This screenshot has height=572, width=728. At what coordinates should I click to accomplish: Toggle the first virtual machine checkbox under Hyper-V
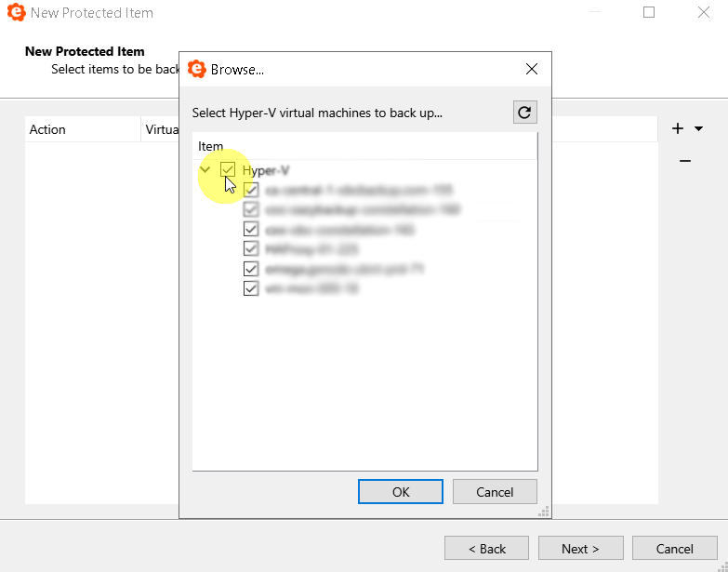click(250, 190)
